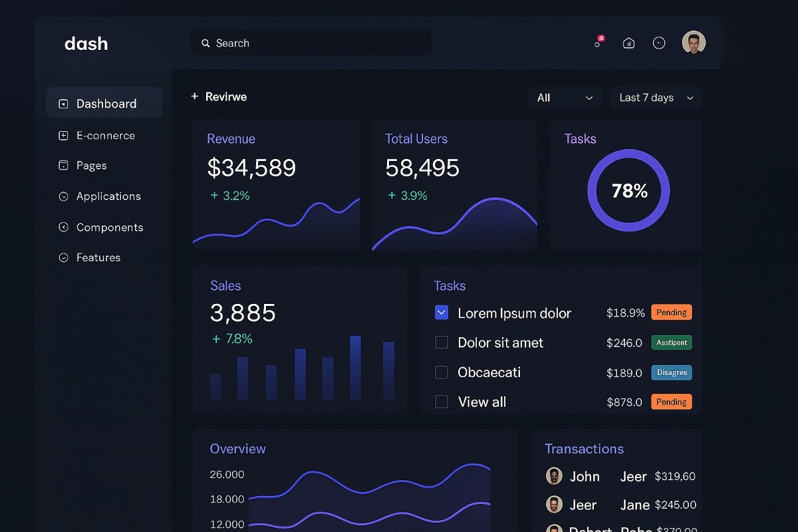Open the Dashboard menu item
Image resolution: width=798 pixels, height=532 pixels.
pyautogui.click(x=104, y=104)
